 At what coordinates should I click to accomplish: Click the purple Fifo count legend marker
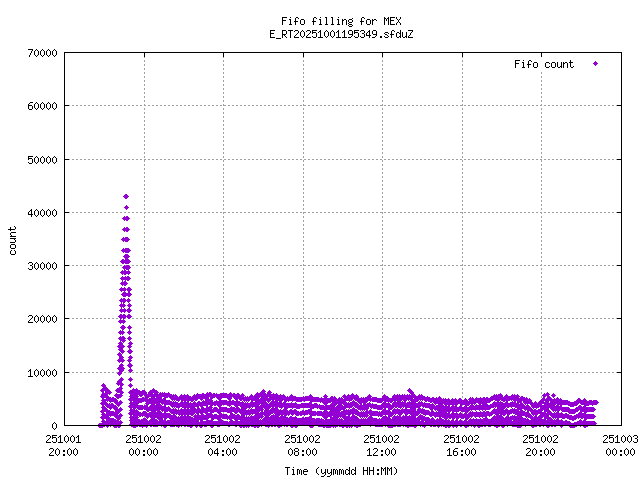[x=596, y=63]
